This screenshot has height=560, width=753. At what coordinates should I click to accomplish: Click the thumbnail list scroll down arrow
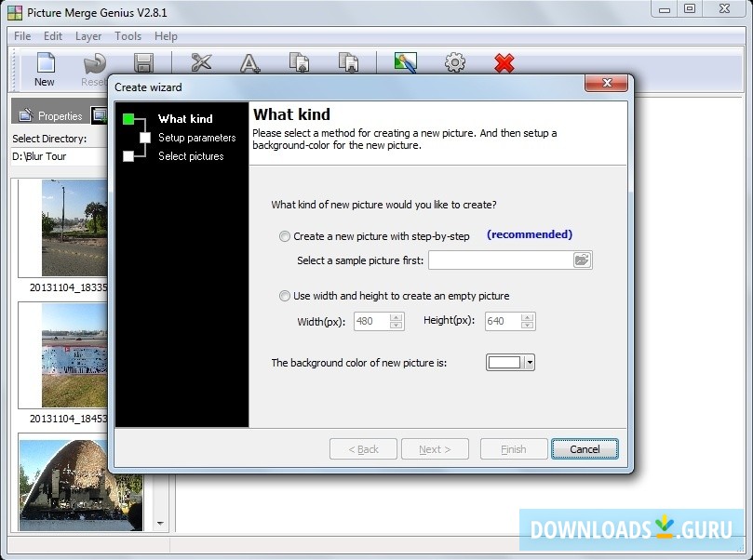click(x=160, y=523)
